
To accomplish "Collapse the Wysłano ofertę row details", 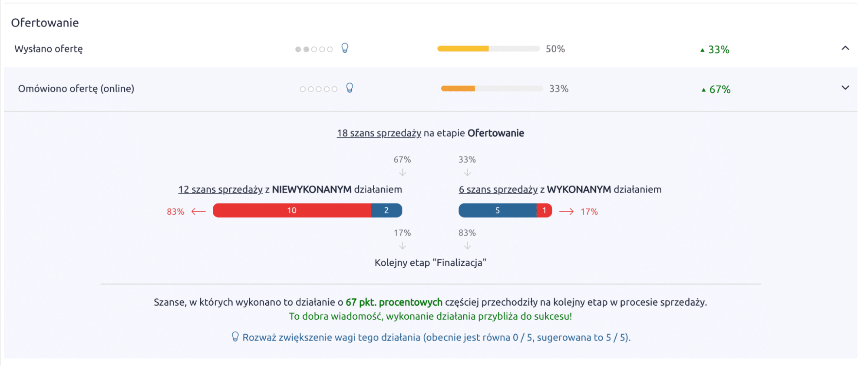I will click(x=845, y=48).
